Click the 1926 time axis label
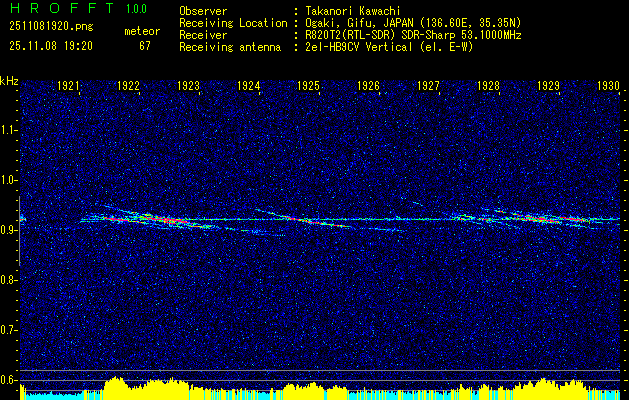 coord(368,86)
